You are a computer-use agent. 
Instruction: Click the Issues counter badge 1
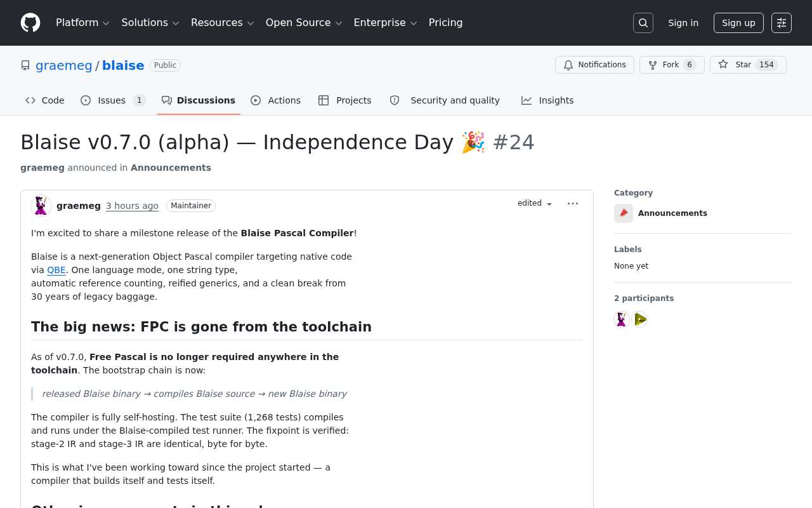140,100
